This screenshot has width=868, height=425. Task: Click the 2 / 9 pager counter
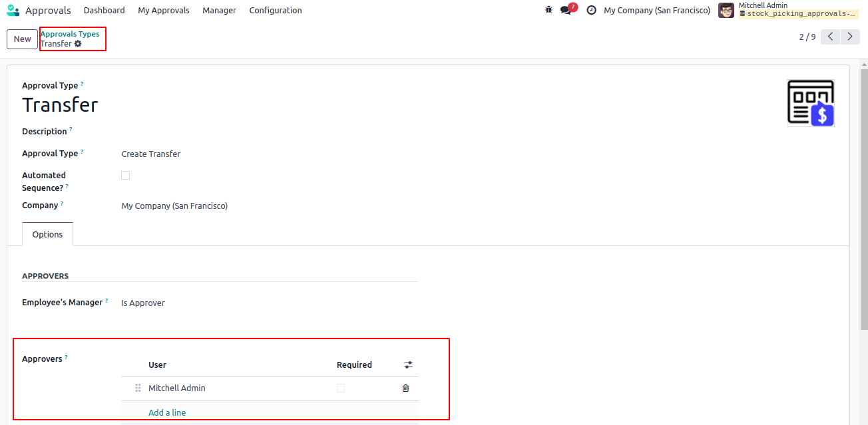(807, 37)
